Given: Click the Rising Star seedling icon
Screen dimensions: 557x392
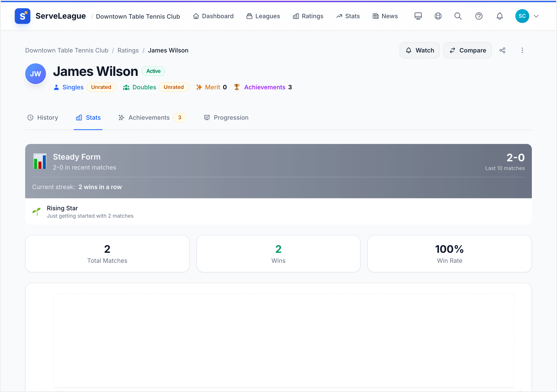Looking at the screenshot, I should point(36,212).
